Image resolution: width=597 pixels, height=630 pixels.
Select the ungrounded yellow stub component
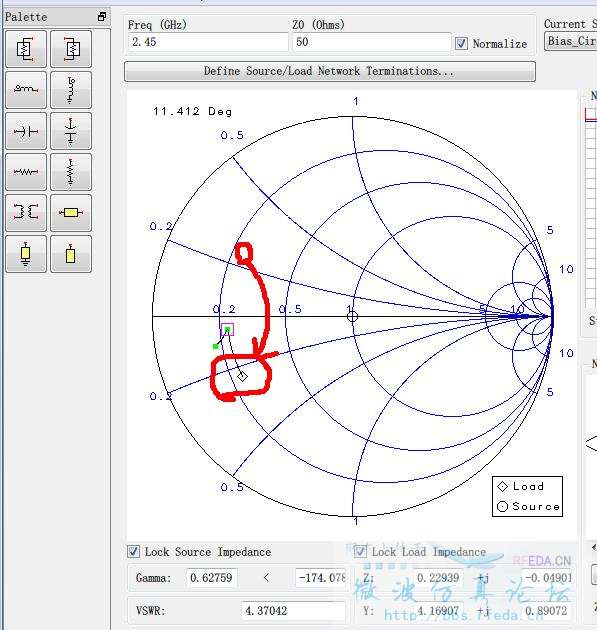(x=71, y=254)
